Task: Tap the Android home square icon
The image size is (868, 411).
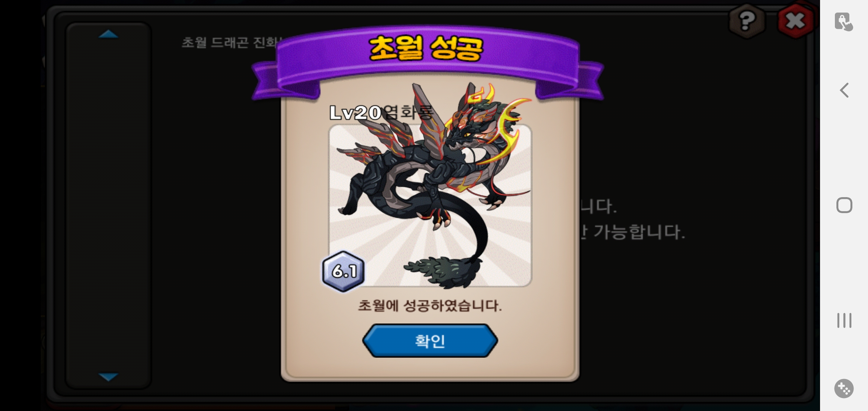Action: [844, 205]
